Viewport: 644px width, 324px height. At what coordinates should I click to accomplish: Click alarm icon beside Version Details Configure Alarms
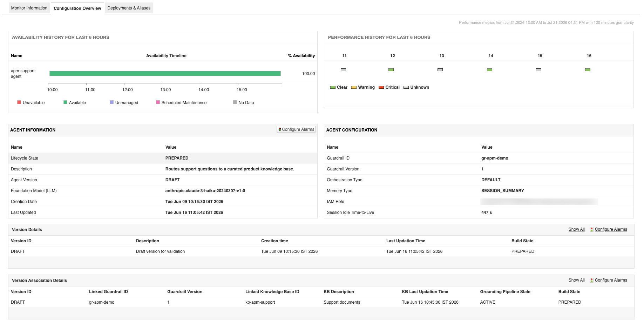(591, 229)
